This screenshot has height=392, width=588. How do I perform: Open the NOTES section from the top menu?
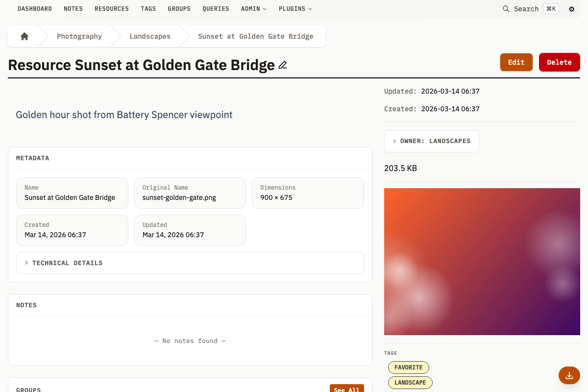73,8
